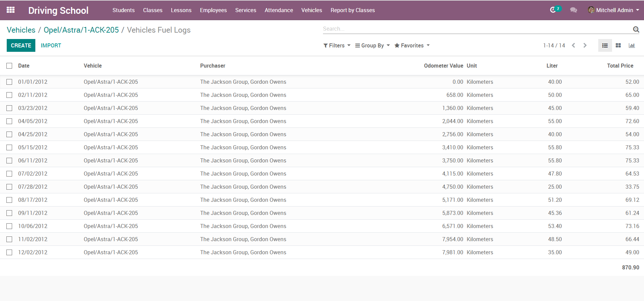Tick the checkbox for 12/02/2012 entry
This screenshot has width=644, height=301.
tap(9, 252)
